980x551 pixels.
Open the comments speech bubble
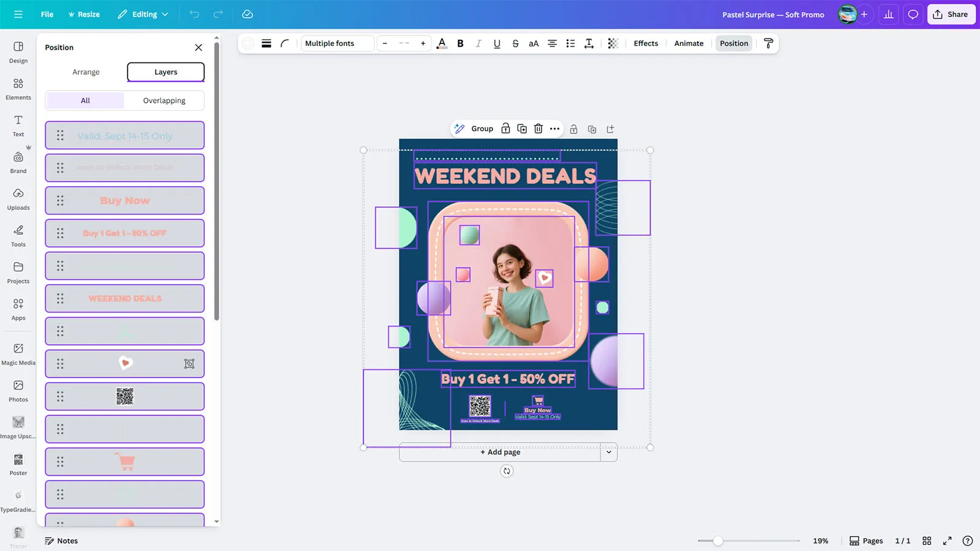913,15
